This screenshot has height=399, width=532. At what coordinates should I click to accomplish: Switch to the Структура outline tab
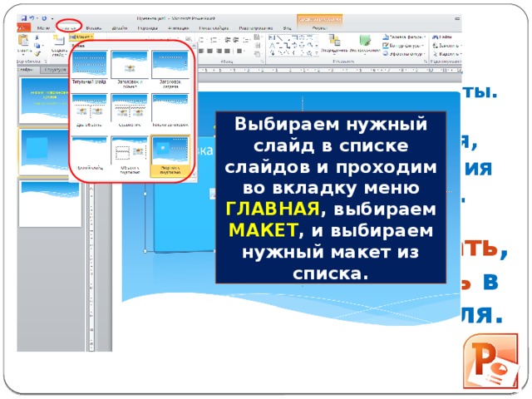click(55, 70)
